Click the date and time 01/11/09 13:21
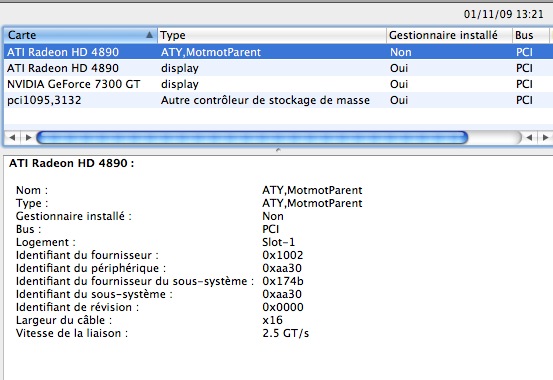This screenshot has width=553, height=380. pyautogui.click(x=504, y=14)
